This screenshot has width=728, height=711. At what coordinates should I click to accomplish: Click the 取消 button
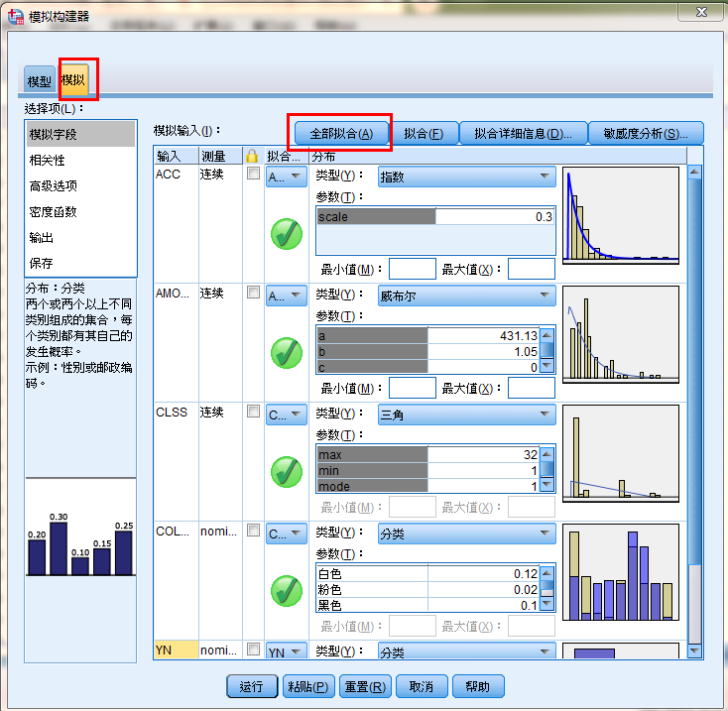click(422, 686)
